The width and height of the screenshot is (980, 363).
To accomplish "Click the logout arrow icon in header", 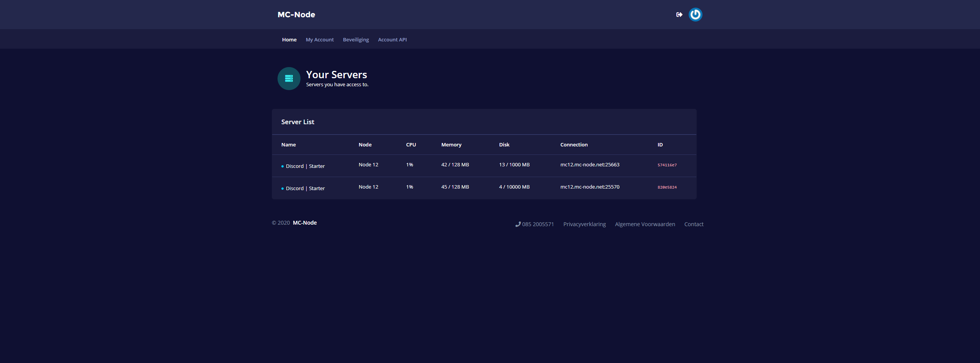I will click(x=679, y=15).
